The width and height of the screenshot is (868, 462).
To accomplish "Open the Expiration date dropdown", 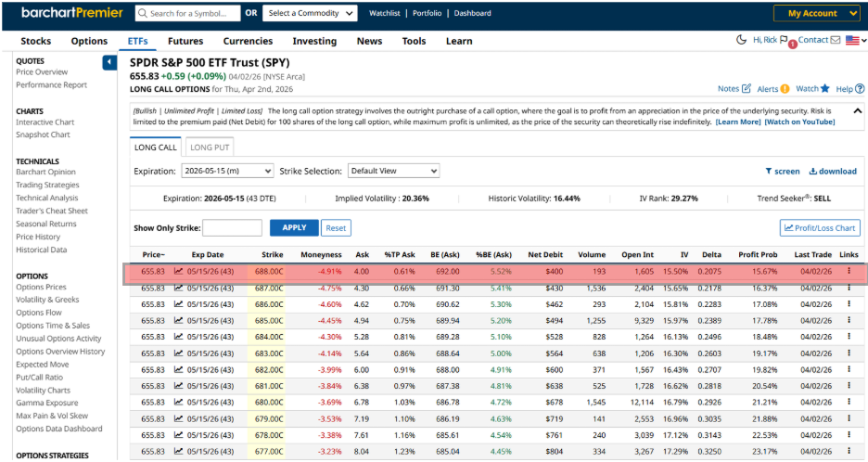I will [226, 172].
